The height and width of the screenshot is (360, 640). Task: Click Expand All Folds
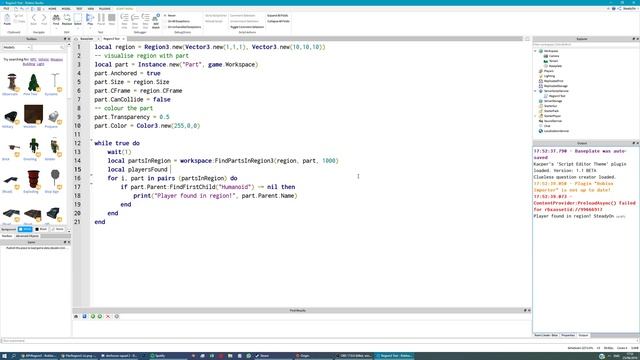point(278,16)
